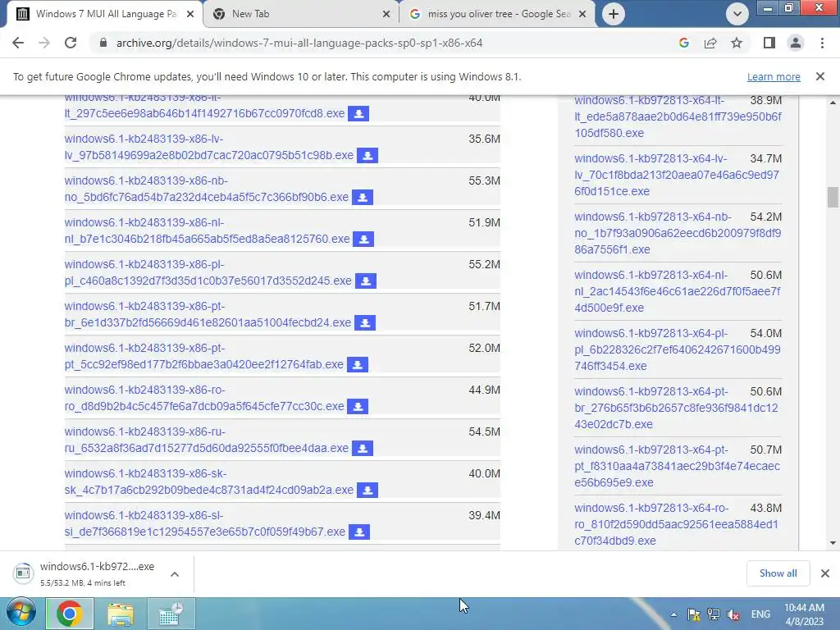This screenshot has height=630, width=840.
Task: Open the Chrome profile avatar menu
Action: [796, 43]
